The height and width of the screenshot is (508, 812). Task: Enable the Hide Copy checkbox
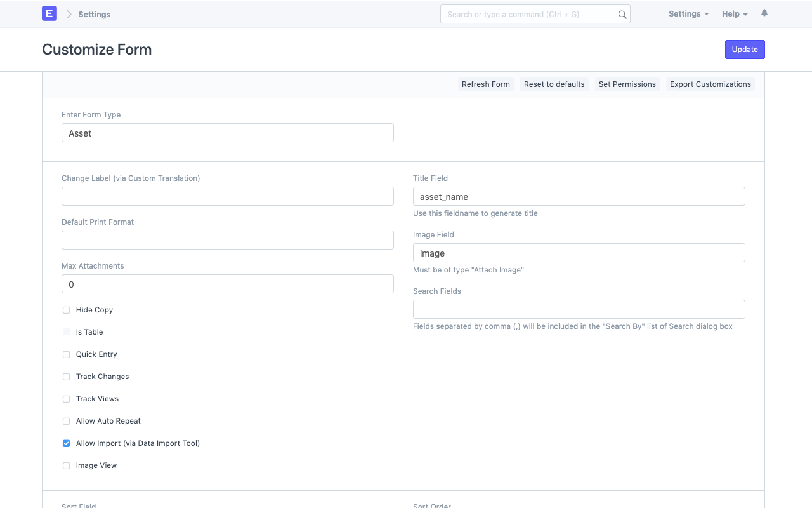click(x=66, y=310)
